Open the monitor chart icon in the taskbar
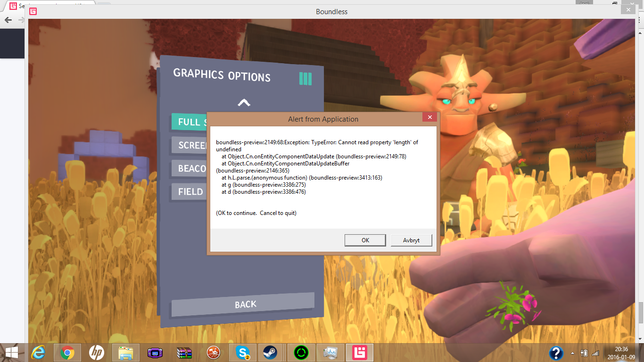 coord(330,353)
